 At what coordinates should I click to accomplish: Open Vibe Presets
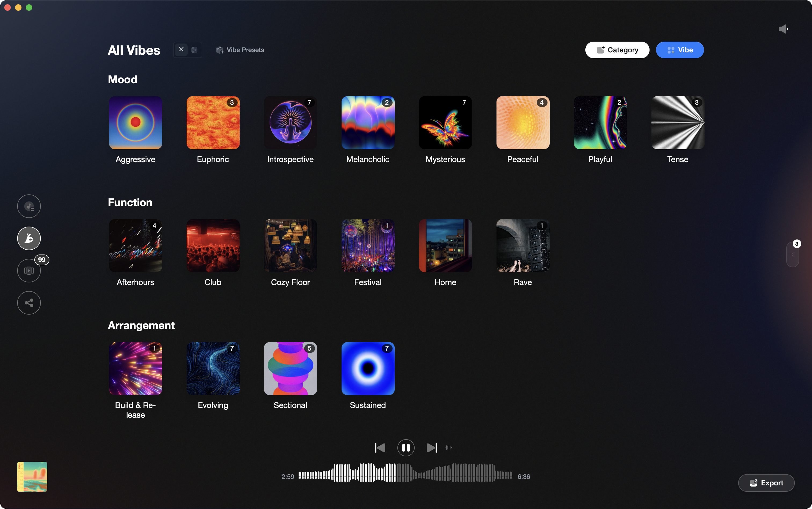click(x=240, y=49)
